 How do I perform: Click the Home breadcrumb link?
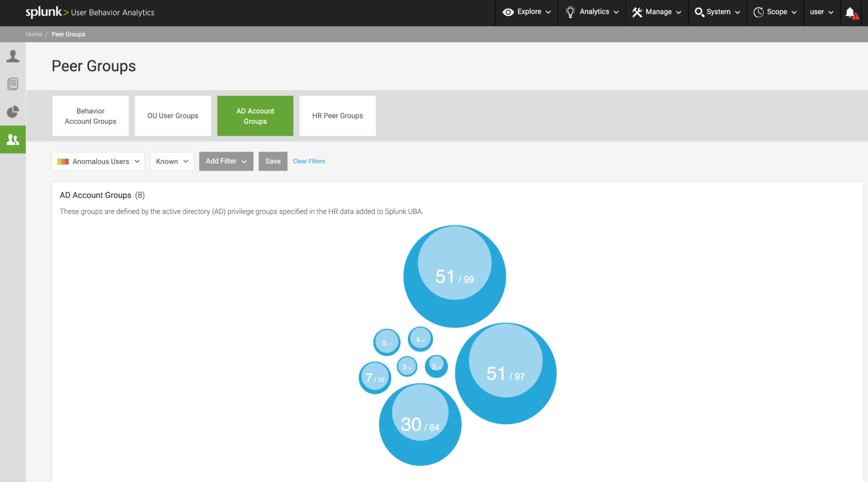click(x=34, y=34)
